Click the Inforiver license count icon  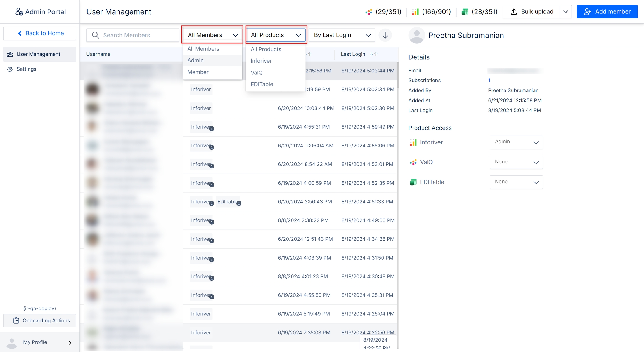pyautogui.click(x=415, y=12)
